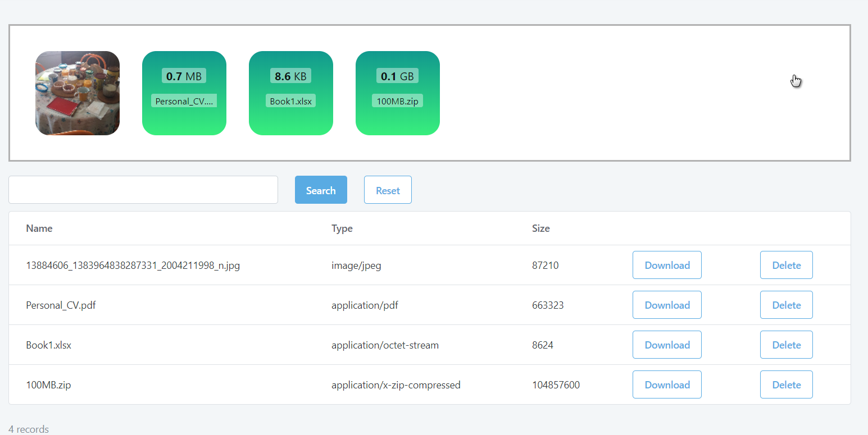Open the table photo thumbnail
The width and height of the screenshot is (868, 435).
(78, 93)
